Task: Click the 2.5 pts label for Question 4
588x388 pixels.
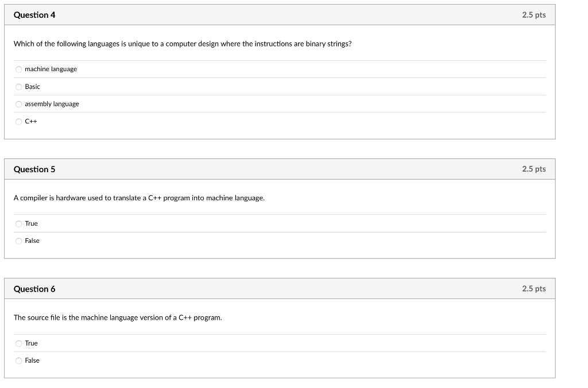Action: [x=534, y=14]
